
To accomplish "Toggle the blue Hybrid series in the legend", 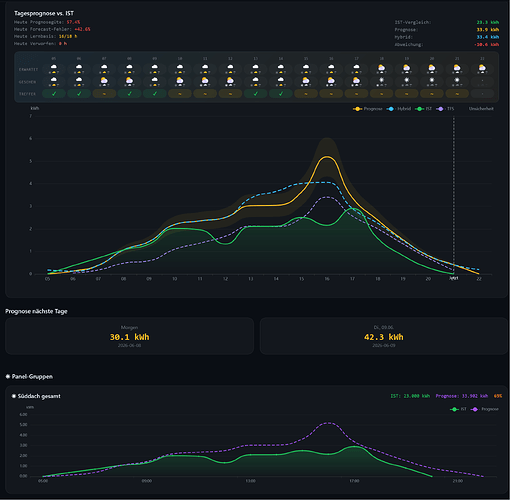I will (x=398, y=109).
